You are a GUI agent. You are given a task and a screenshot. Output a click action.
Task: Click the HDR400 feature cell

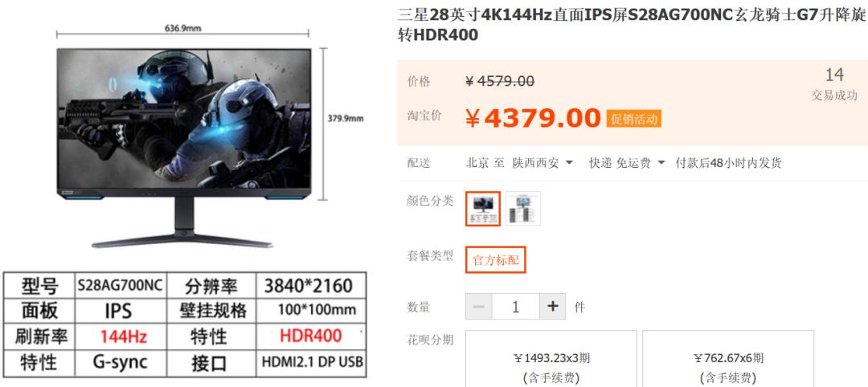tap(310, 336)
